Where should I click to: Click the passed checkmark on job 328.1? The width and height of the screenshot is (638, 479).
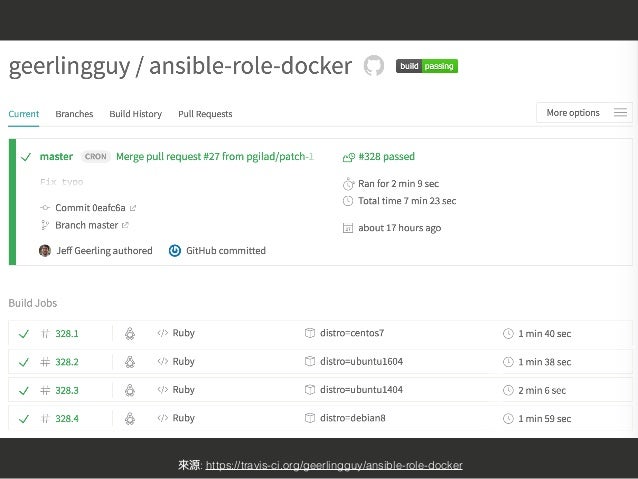click(23, 333)
